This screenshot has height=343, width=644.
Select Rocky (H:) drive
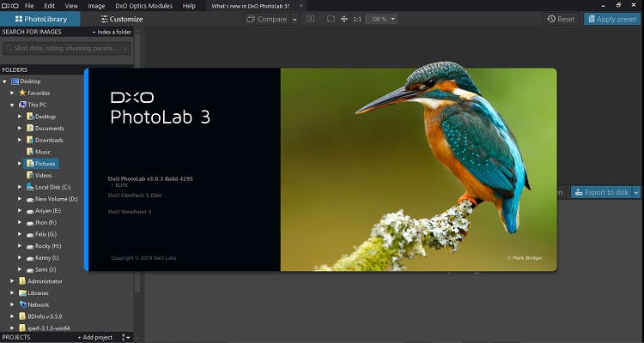click(x=44, y=246)
